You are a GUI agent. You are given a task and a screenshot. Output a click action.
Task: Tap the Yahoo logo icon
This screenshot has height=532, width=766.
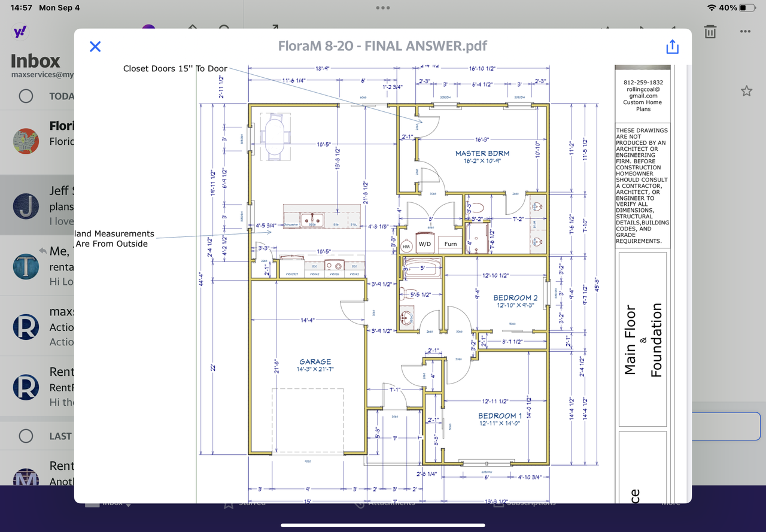pyautogui.click(x=20, y=32)
